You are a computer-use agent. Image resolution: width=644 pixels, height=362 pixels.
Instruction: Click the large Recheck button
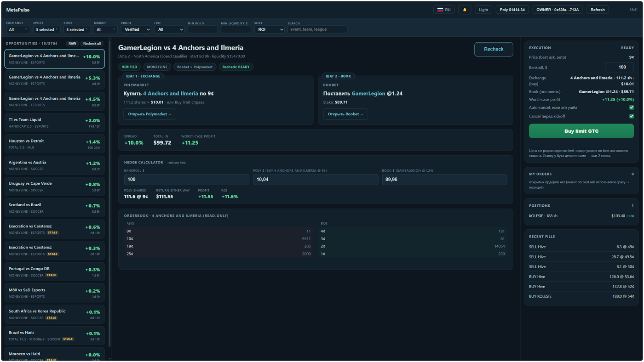coord(494,49)
